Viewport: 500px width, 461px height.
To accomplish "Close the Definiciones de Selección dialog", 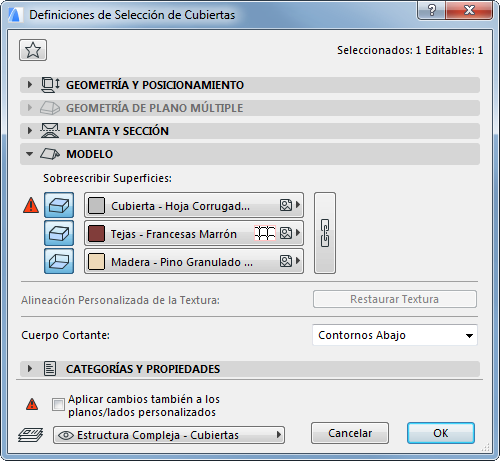I will (469, 10).
